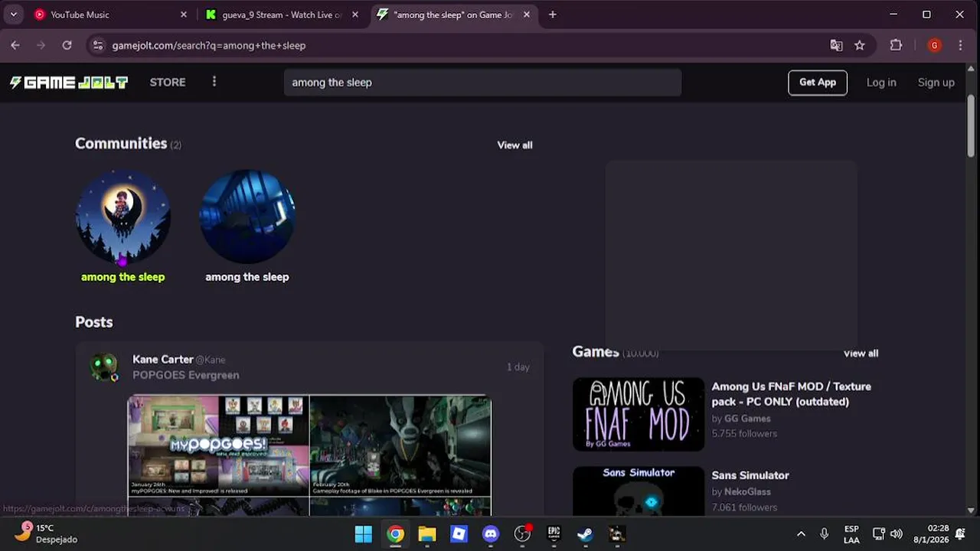The image size is (980, 551).
Task: Open Chrome from the taskbar
Action: (395, 533)
